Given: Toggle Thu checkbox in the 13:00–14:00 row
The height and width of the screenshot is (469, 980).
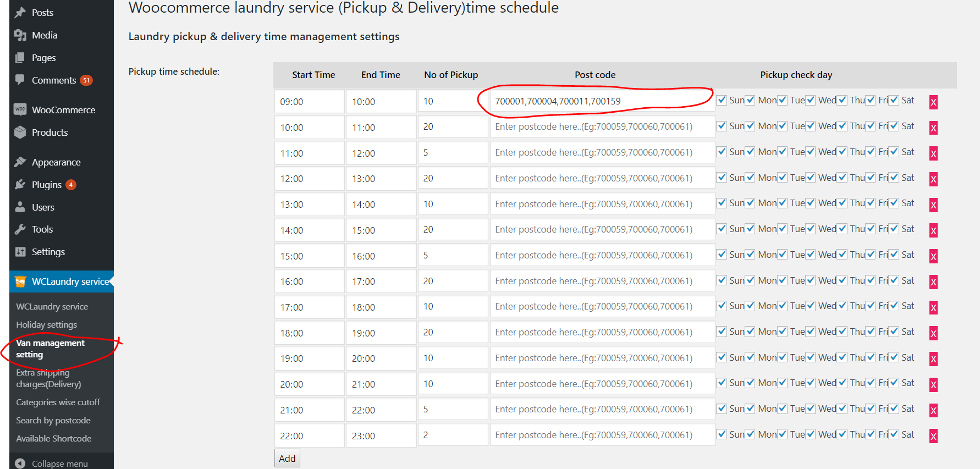Looking at the screenshot, I should coord(842,203).
